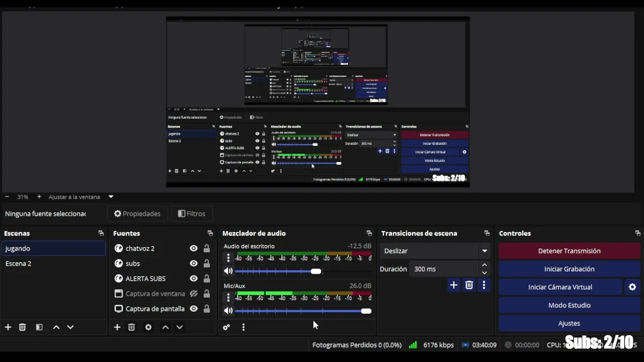Enable Modo Estudio
Image resolution: width=644 pixels, height=362 pixels.
click(x=569, y=305)
